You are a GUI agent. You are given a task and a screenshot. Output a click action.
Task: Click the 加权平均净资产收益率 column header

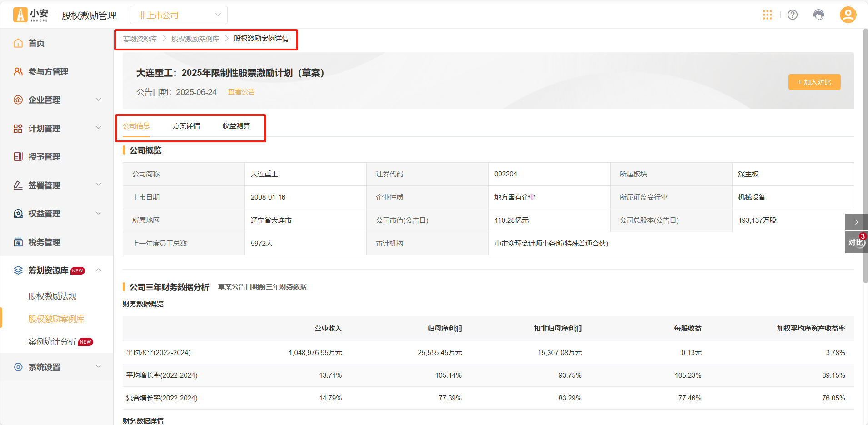(811, 329)
